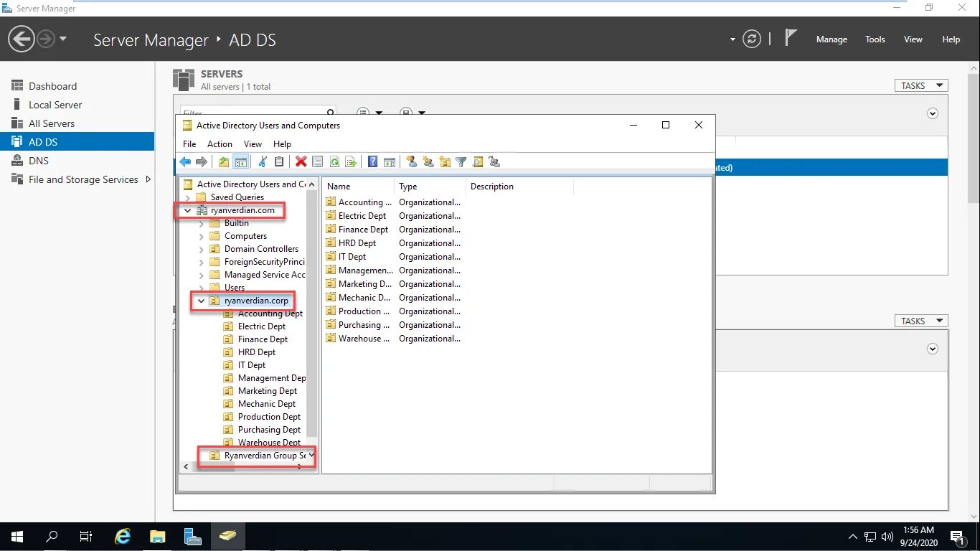
Task: Expand the Builtin container
Action: tap(202, 223)
